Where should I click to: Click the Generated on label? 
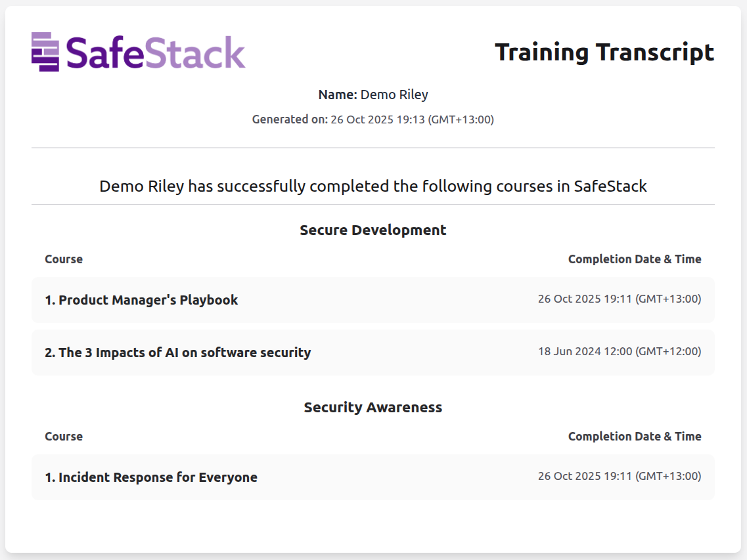point(289,119)
